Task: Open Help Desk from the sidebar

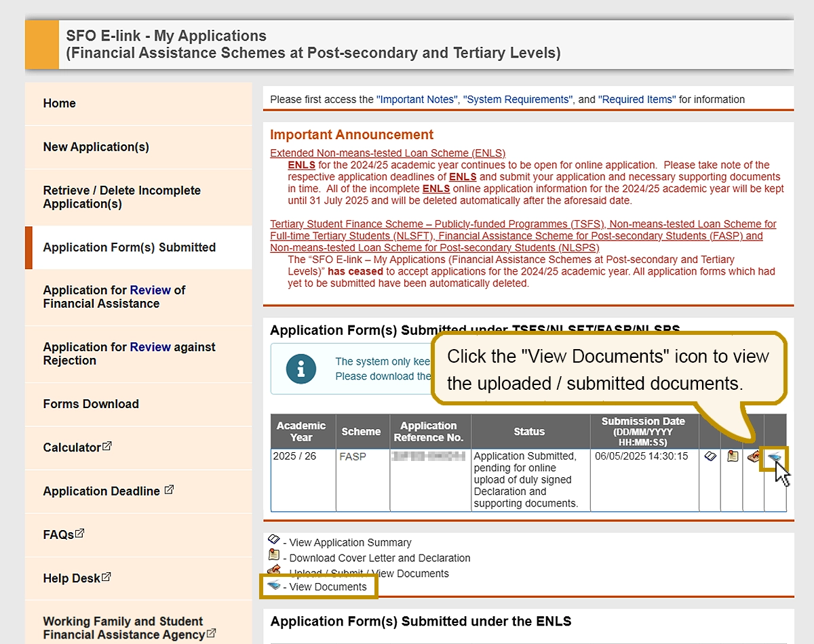Action: click(72, 578)
